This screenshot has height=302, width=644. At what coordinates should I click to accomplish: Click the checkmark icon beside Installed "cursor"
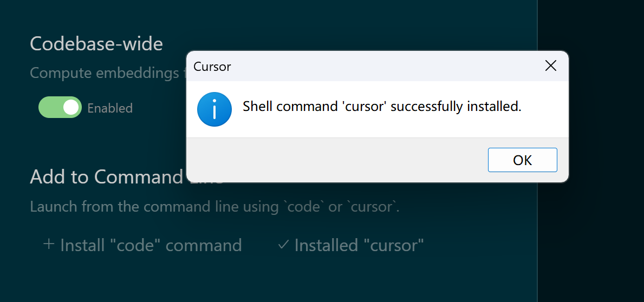click(x=283, y=245)
